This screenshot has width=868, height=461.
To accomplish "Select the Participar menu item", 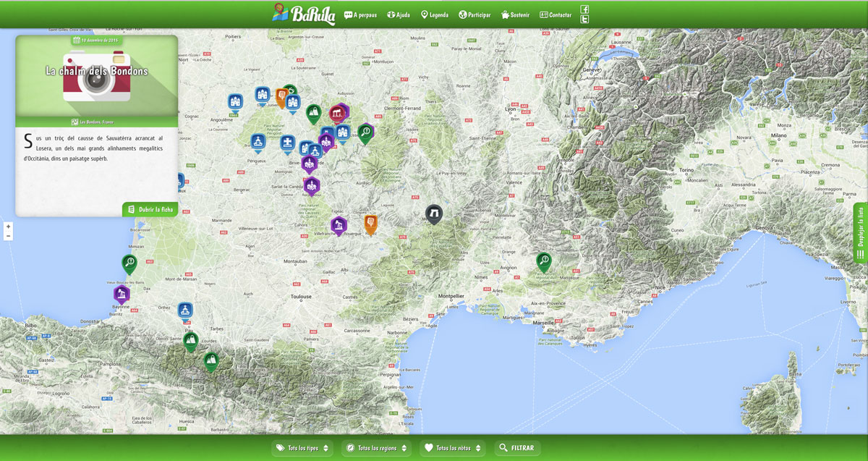I will point(475,14).
